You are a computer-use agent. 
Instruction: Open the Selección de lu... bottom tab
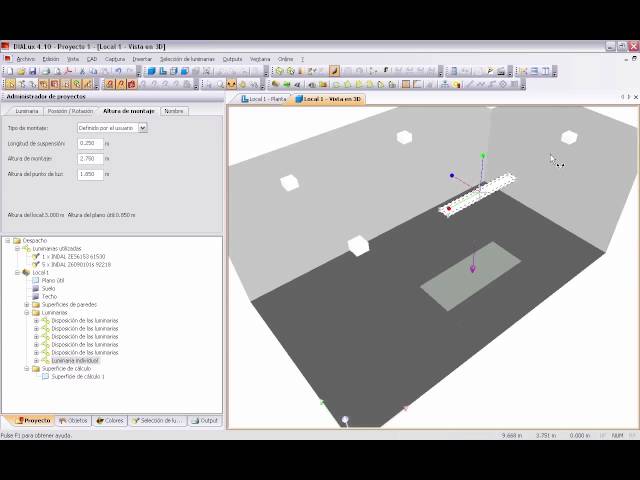tap(157, 420)
